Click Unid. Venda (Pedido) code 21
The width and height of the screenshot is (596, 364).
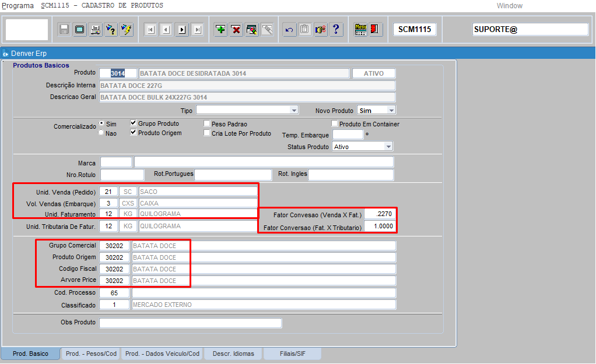(x=108, y=192)
